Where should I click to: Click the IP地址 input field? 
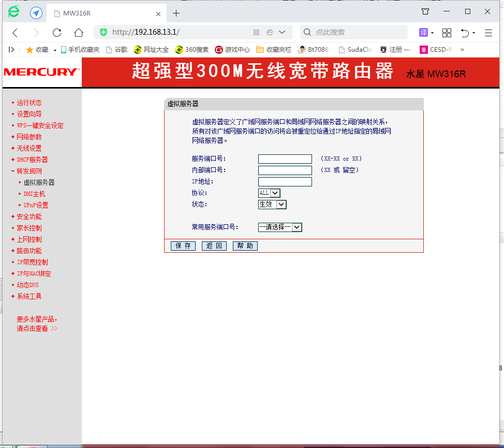pos(285,182)
